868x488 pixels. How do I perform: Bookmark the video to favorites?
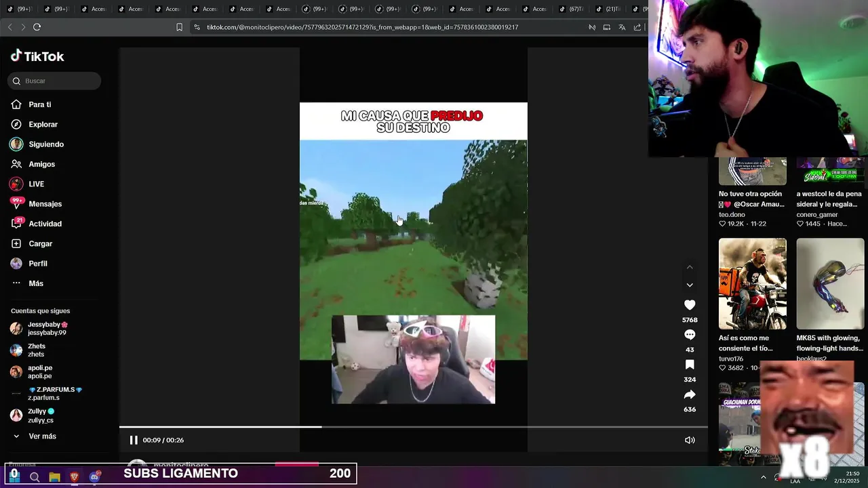(690, 365)
